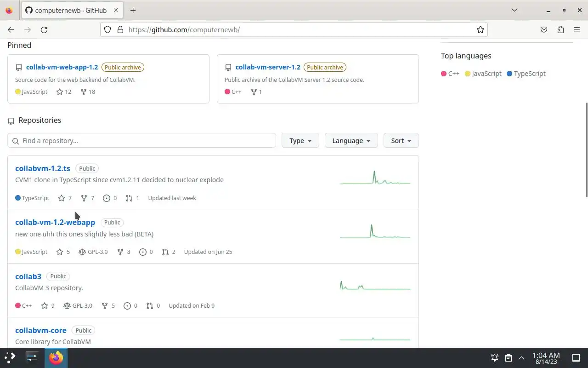This screenshot has height=368, width=588.
Task: Expand the system tray hidden icons arrow
Action: pyautogui.click(x=521, y=358)
